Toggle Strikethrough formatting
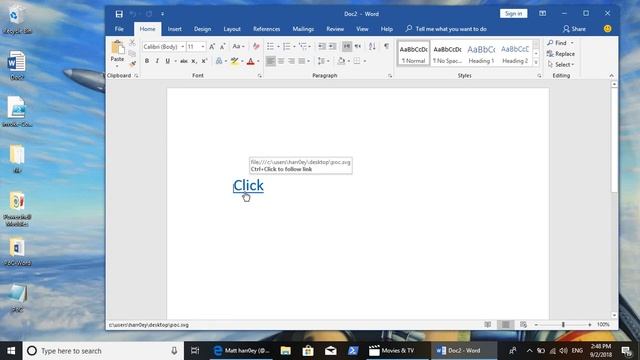The height and width of the screenshot is (360, 640). coord(184,61)
